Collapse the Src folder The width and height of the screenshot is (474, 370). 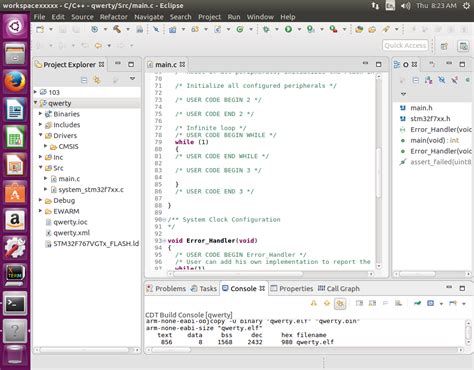point(40,167)
